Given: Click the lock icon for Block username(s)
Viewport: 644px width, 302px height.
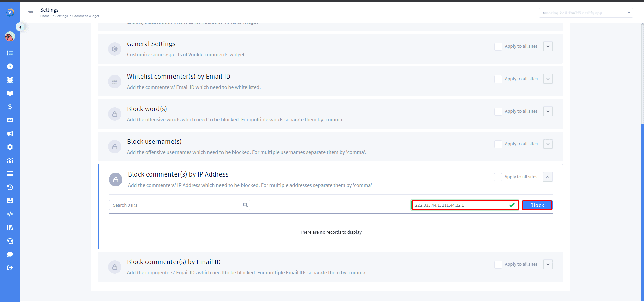Looking at the screenshot, I should (115, 147).
